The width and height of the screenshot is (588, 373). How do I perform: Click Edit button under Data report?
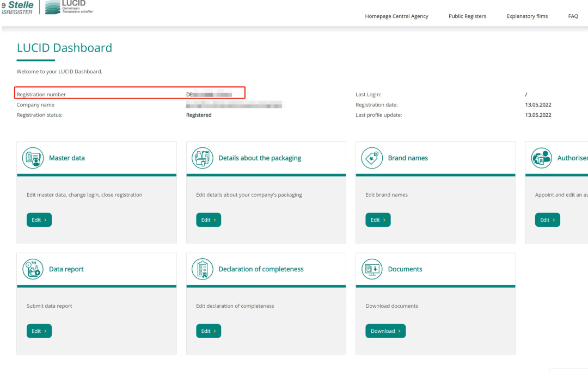coord(39,331)
